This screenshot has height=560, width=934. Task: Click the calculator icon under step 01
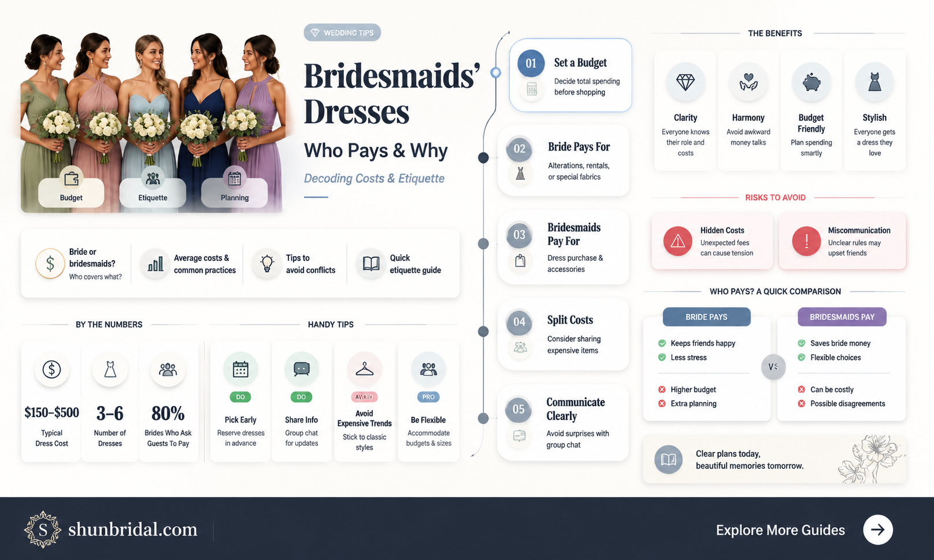point(532,89)
